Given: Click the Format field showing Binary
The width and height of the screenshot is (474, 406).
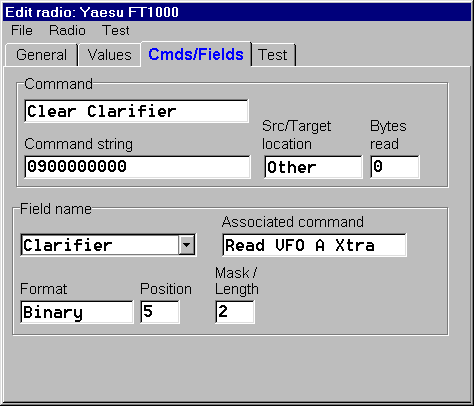Looking at the screenshot, I should click(x=77, y=312).
